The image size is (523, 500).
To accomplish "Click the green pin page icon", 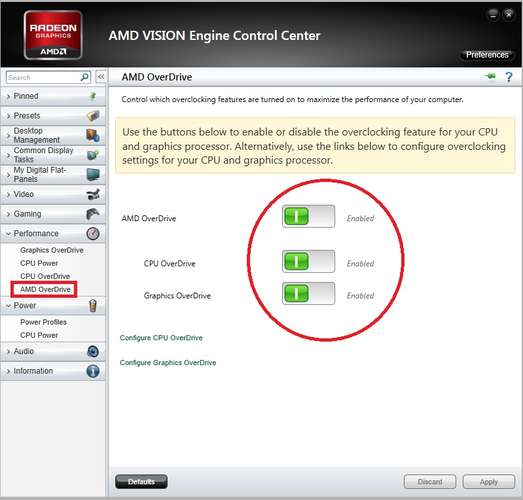I will [490, 76].
